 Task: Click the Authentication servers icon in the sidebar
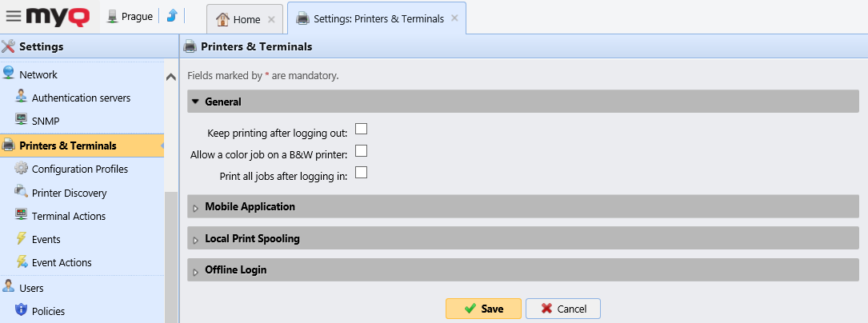pos(22,98)
